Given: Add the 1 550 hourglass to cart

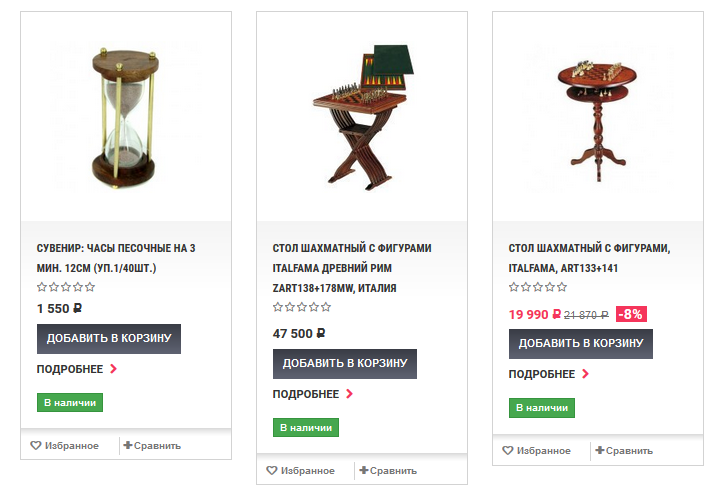Looking at the screenshot, I should (109, 339).
